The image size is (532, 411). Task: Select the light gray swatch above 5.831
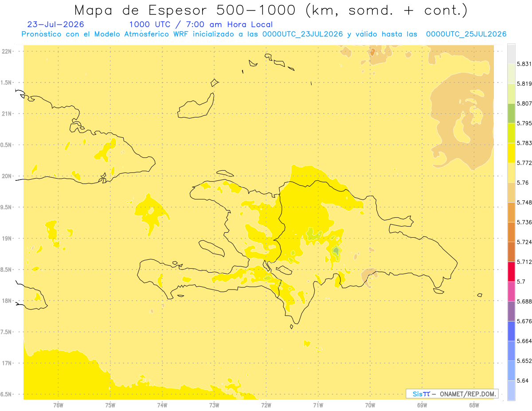(x=511, y=54)
